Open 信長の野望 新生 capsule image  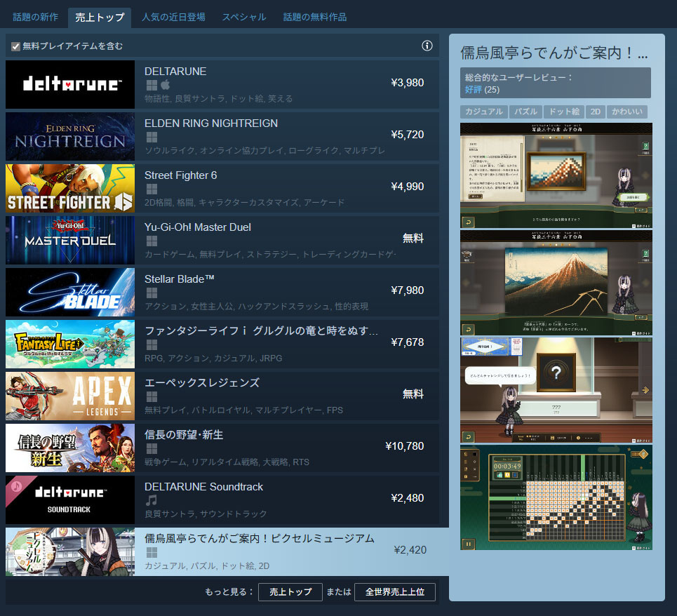(x=70, y=448)
